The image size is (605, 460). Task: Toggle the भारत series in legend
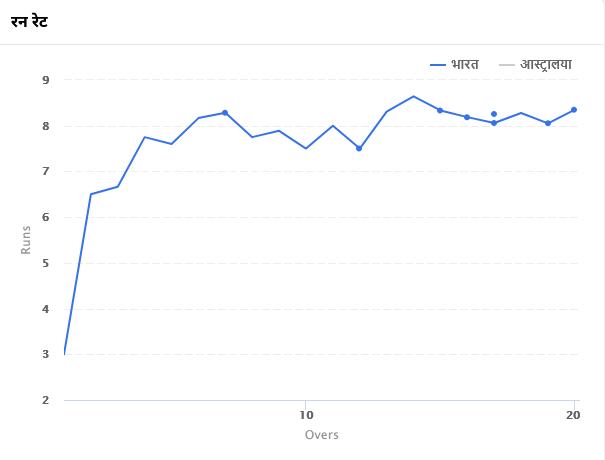point(464,65)
